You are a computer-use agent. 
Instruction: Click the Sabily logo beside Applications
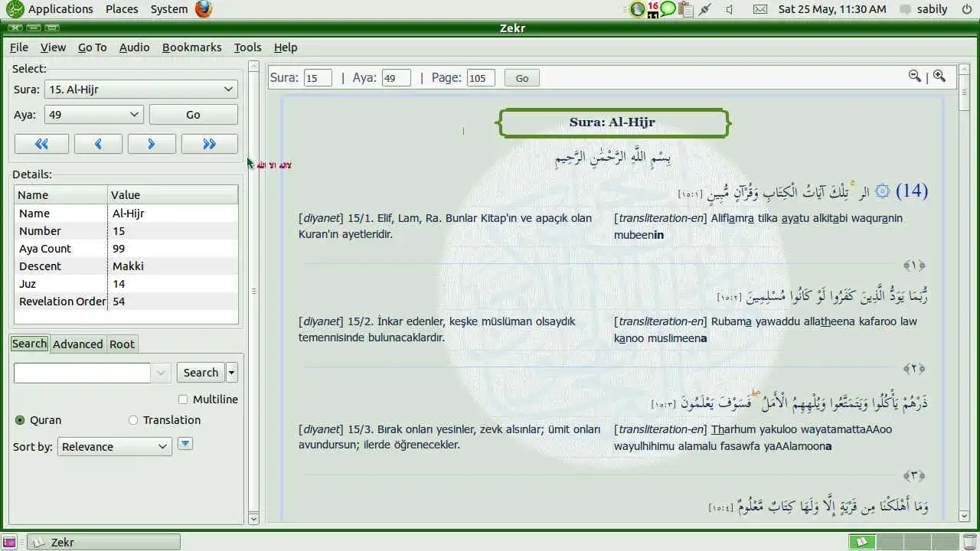(x=15, y=9)
